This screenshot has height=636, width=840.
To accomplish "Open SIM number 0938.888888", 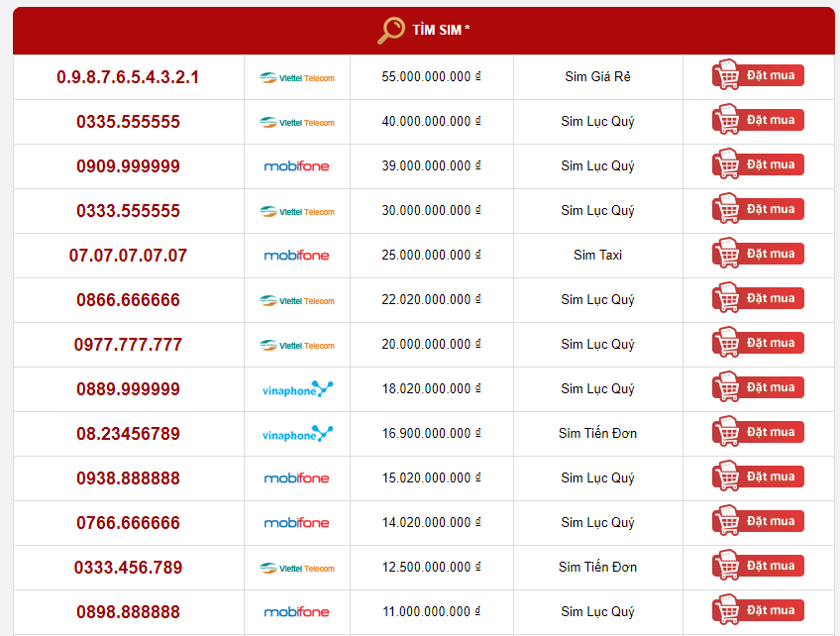I will click(128, 477).
